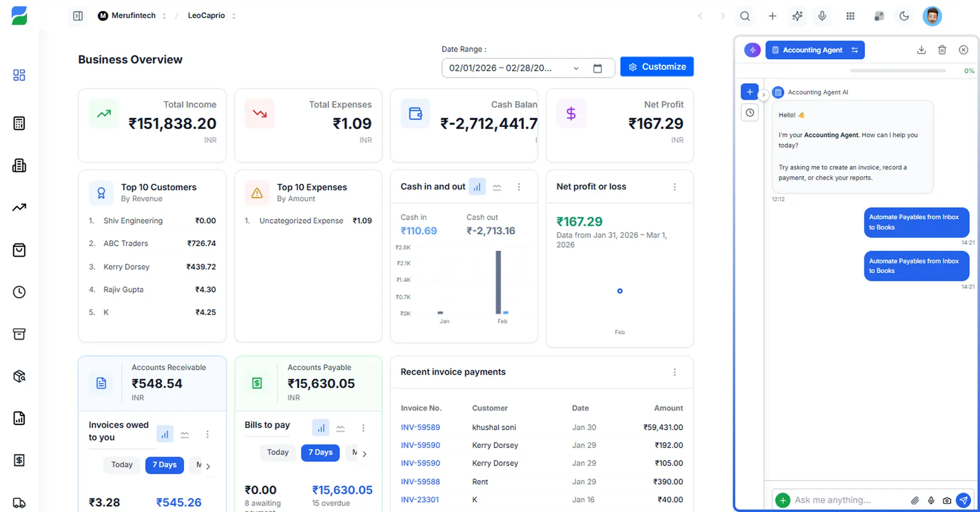Open invoice INV-59589
The width and height of the screenshot is (980, 512).
tap(420, 427)
